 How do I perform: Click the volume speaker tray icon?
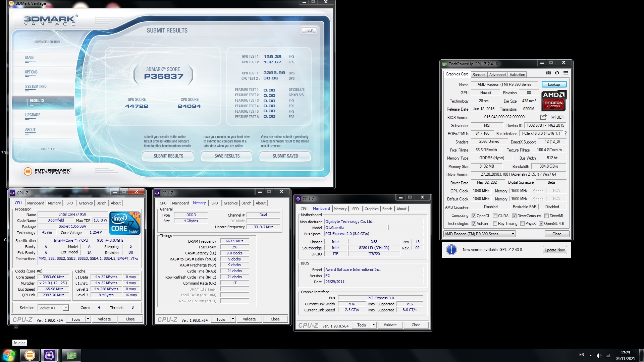point(599,356)
